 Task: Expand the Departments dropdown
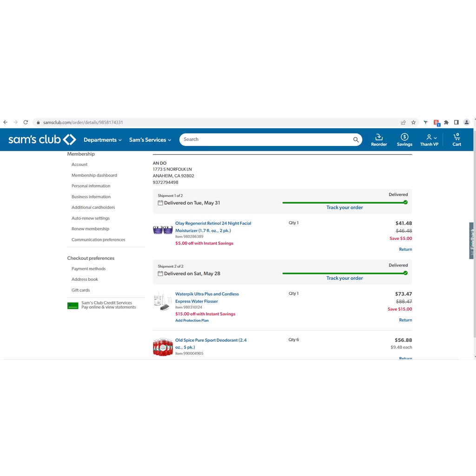tap(102, 140)
